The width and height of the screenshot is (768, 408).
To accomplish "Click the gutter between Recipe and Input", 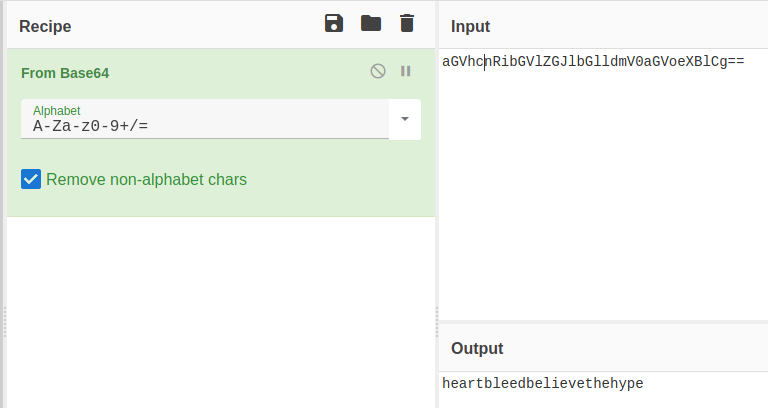I will click(x=437, y=320).
